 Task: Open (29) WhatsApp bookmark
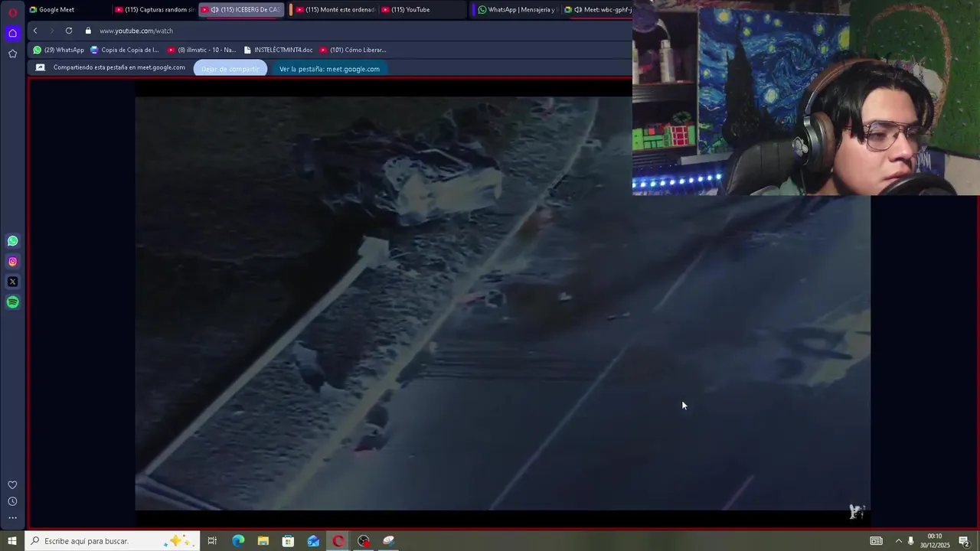point(58,50)
